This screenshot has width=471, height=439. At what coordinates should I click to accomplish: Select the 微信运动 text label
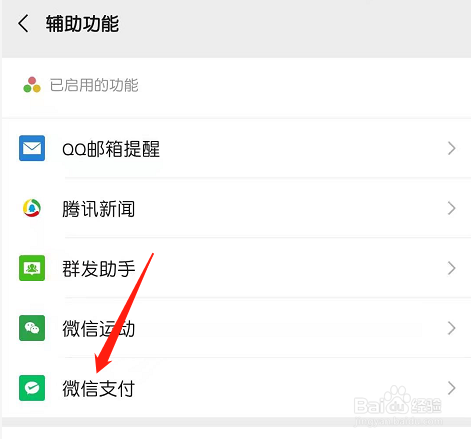(x=99, y=329)
